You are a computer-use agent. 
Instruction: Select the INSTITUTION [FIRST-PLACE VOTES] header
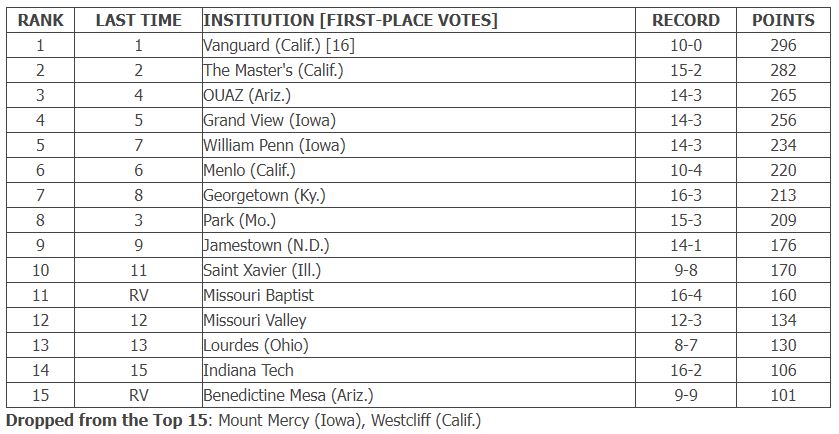click(350, 20)
